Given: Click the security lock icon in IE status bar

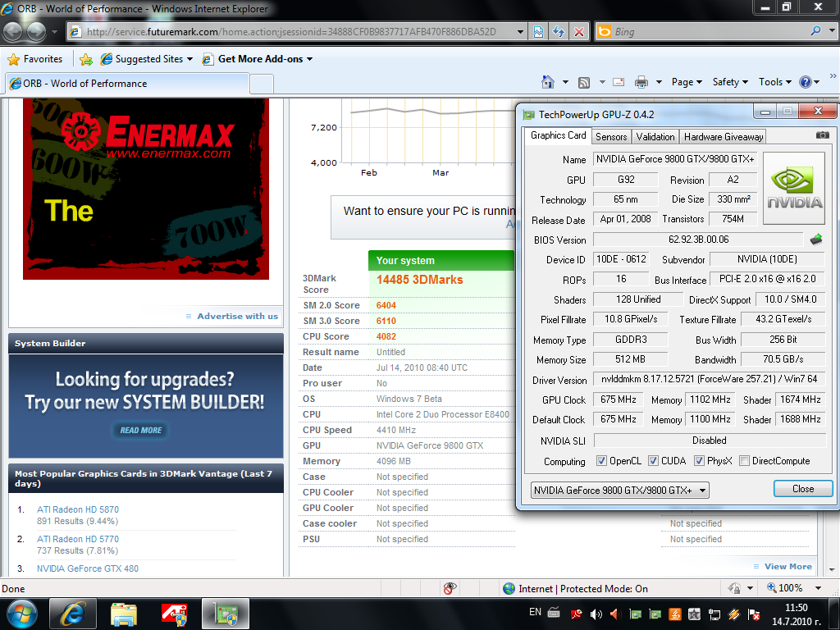Looking at the screenshot, I should click(x=734, y=588).
